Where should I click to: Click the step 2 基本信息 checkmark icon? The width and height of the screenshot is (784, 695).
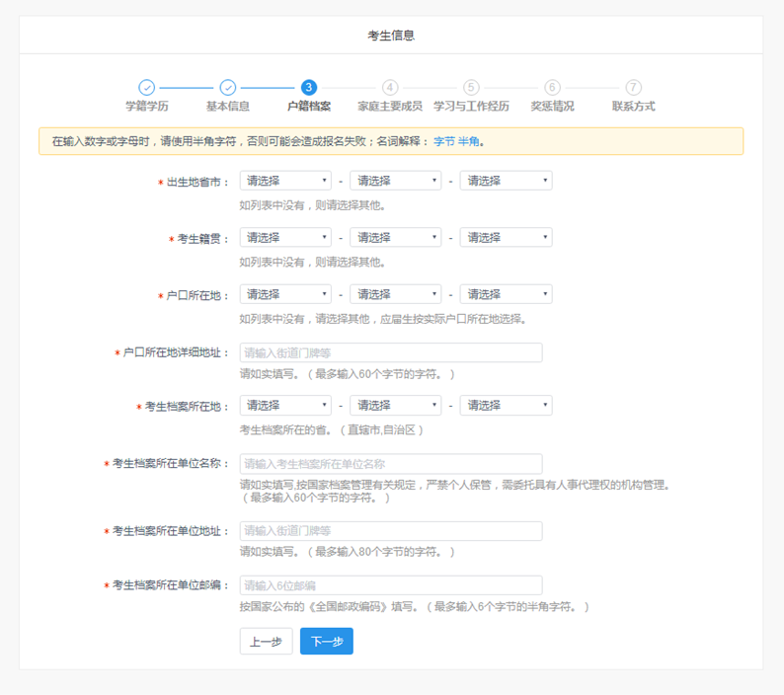tap(227, 88)
